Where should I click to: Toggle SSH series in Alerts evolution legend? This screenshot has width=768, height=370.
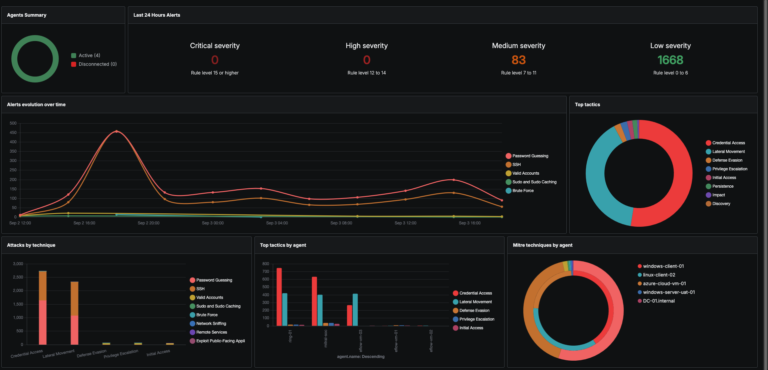pos(512,165)
